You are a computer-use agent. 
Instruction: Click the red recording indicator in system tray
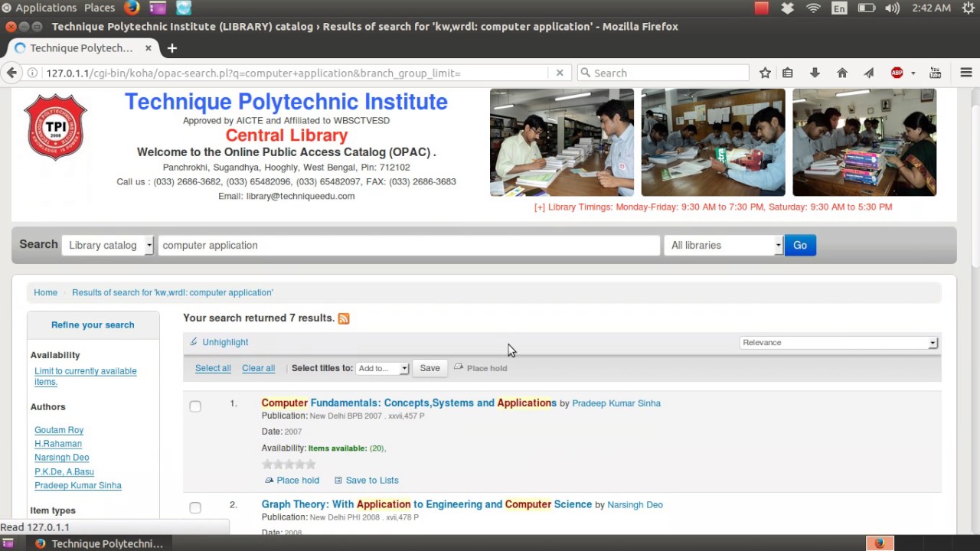pyautogui.click(x=761, y=8)
